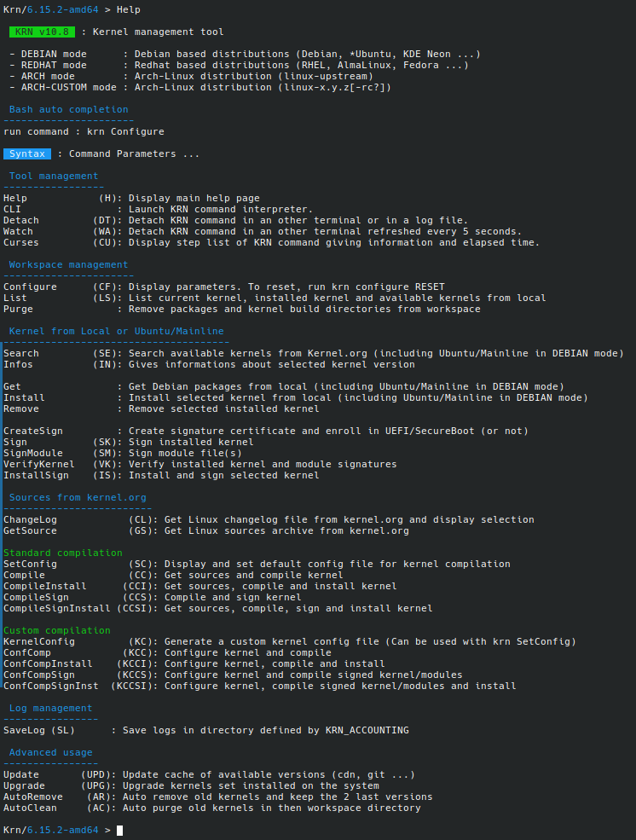This screenshot has width=636, height=840.
Task: Click the 'Search' command name
Action: pyautogui.click(x=20, y=354)
